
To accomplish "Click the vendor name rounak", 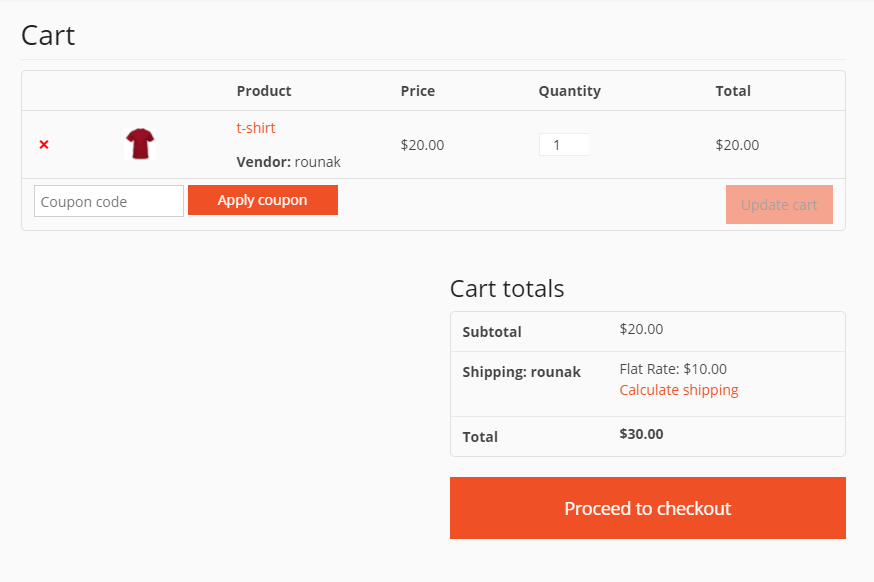I will tap(317, 161).
